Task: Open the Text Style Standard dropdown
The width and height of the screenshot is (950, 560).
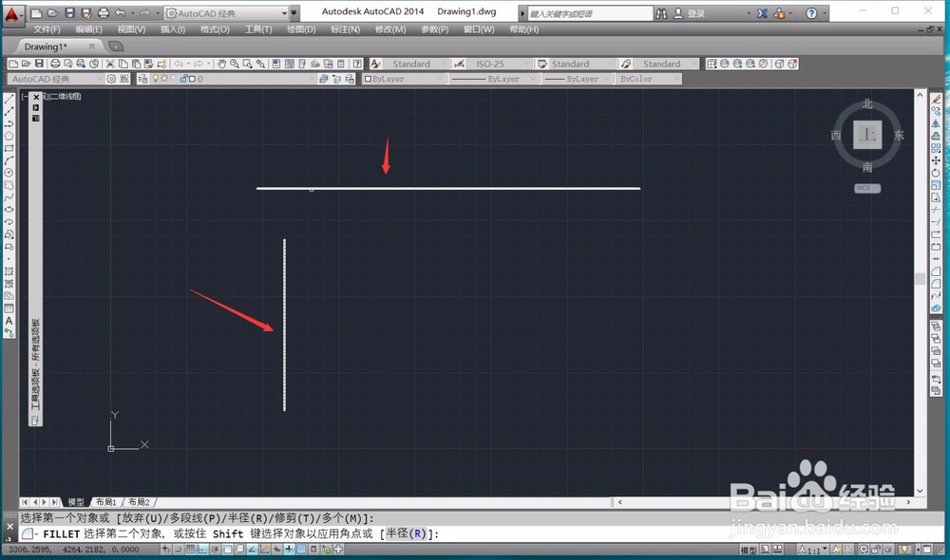Action: (416, 64)
